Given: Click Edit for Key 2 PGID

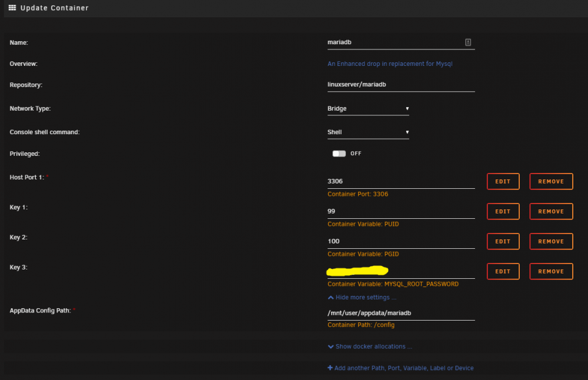Looking at the screenshot, I should 503,241.
